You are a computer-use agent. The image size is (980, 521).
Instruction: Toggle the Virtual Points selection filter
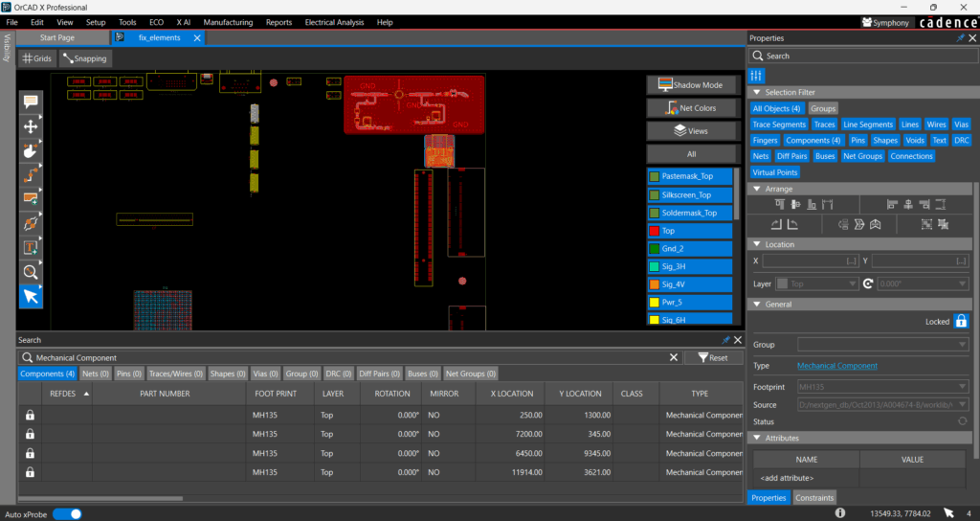[776, 173]
